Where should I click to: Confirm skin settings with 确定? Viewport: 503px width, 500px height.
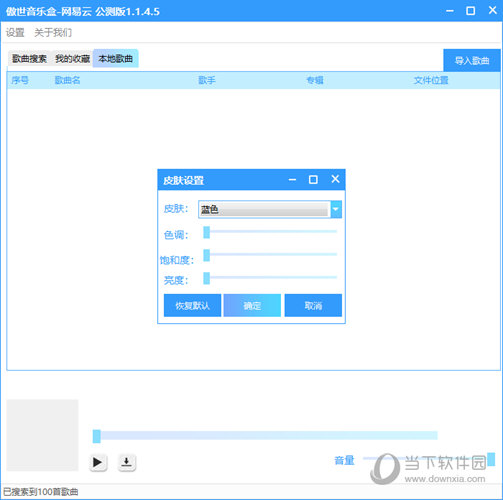252,305
